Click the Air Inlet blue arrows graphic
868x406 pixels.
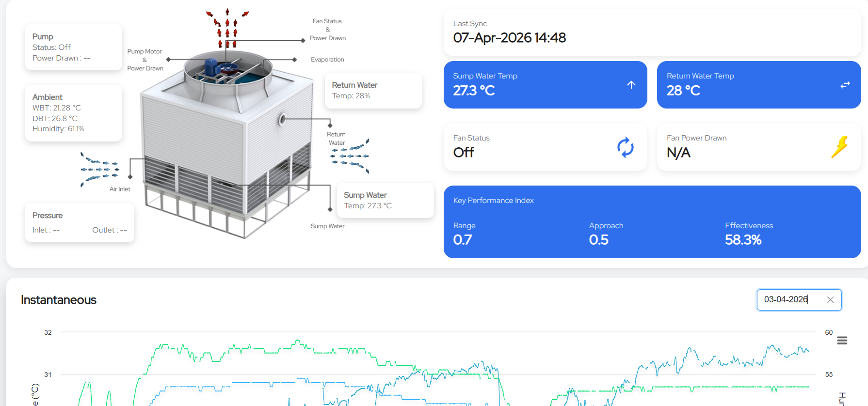pos(99,169)
